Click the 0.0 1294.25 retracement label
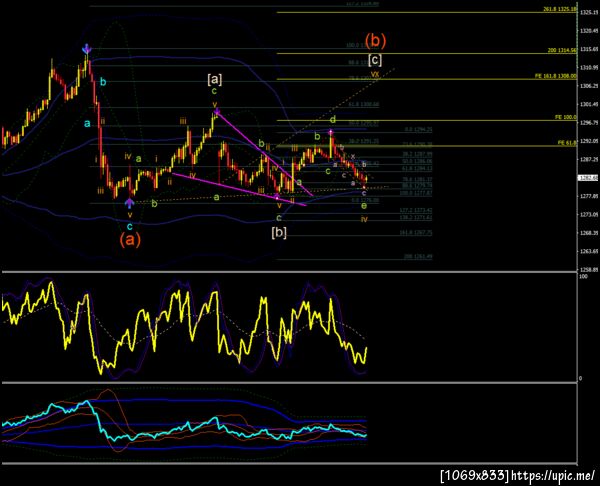 418,130
